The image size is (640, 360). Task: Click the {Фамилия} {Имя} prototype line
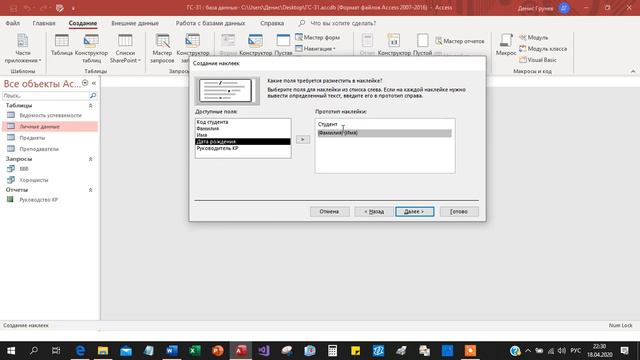click(x=384, y=133)
